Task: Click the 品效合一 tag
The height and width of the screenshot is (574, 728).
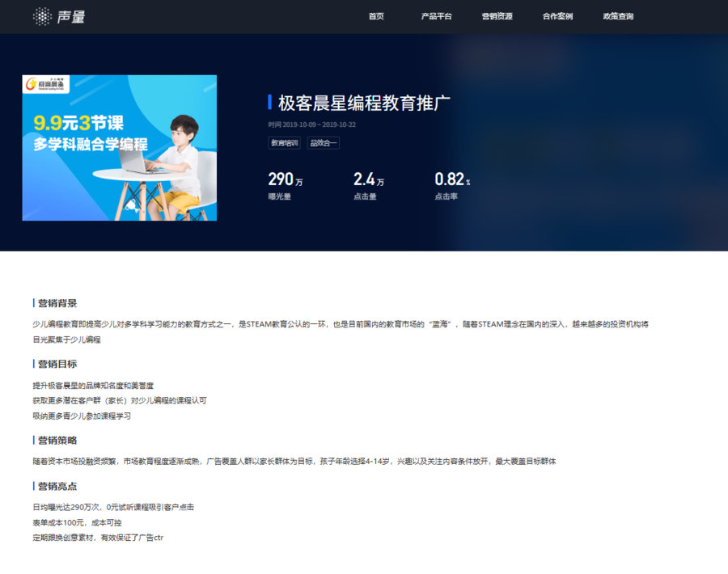Action: pyautogui.click(x=323, y=143)
